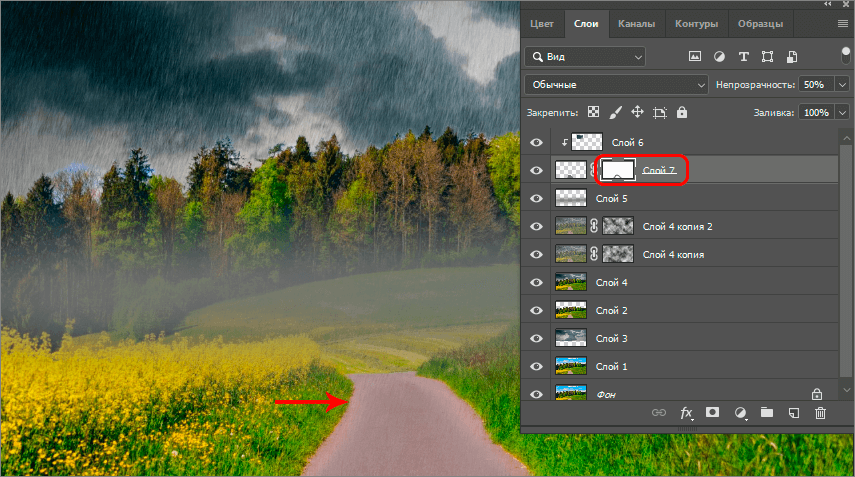Switch to the Каналы tab

(636, 23)
